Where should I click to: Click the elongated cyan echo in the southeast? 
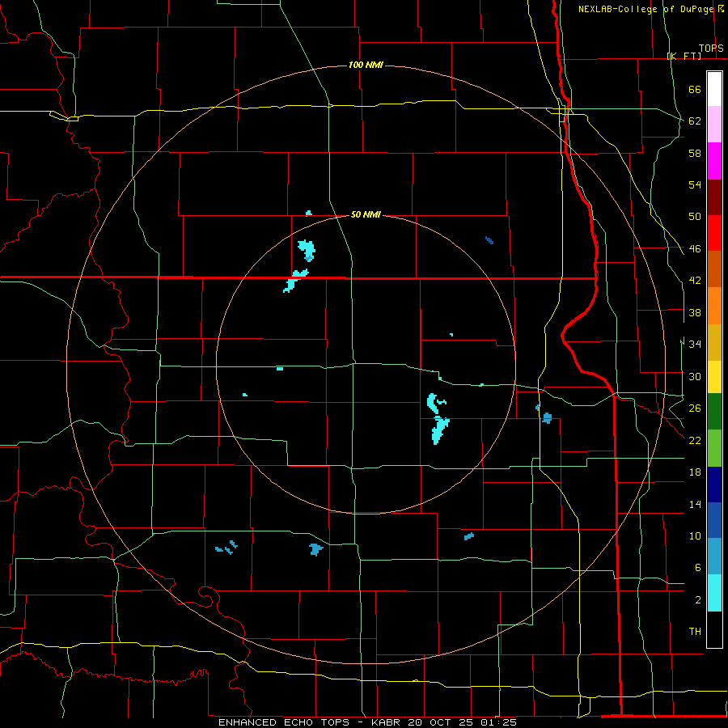click(439, 430)
